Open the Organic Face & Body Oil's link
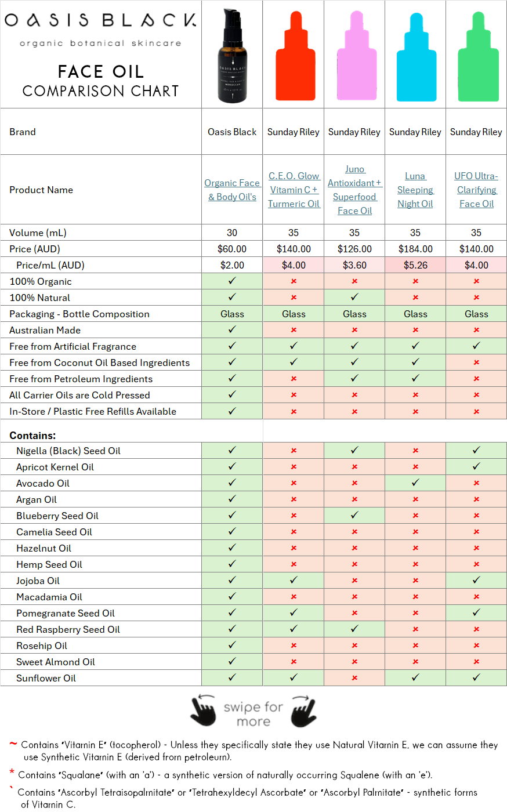Viewport: 507px width, 812px height. [x=232, y=190]
